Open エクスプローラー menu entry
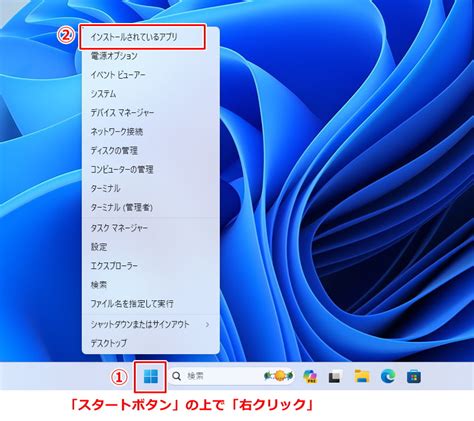 pos(151,266)
